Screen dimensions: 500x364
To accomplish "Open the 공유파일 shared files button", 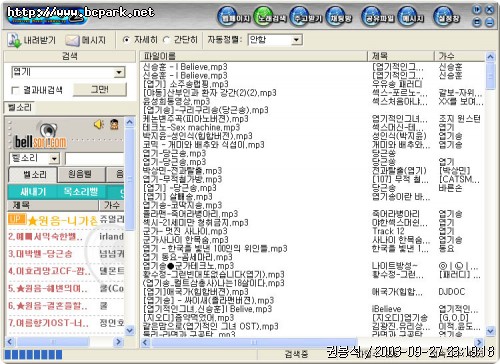I will [x=378, y=17].
